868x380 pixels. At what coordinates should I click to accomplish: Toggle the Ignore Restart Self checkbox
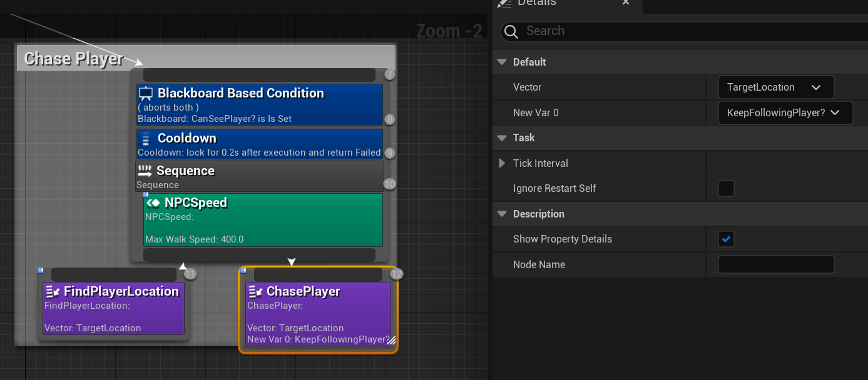coord(726,188)
